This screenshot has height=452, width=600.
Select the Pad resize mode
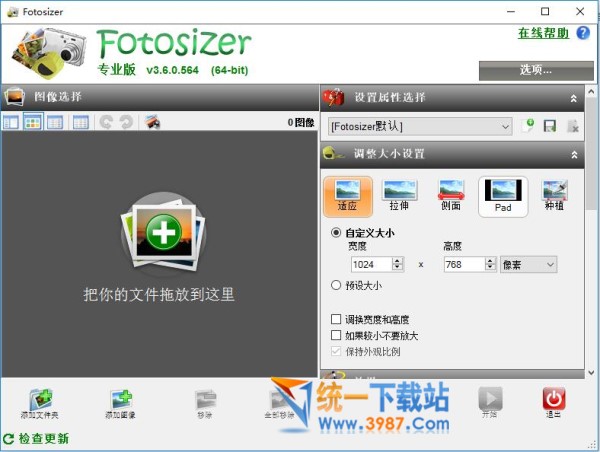coord(503,196)
